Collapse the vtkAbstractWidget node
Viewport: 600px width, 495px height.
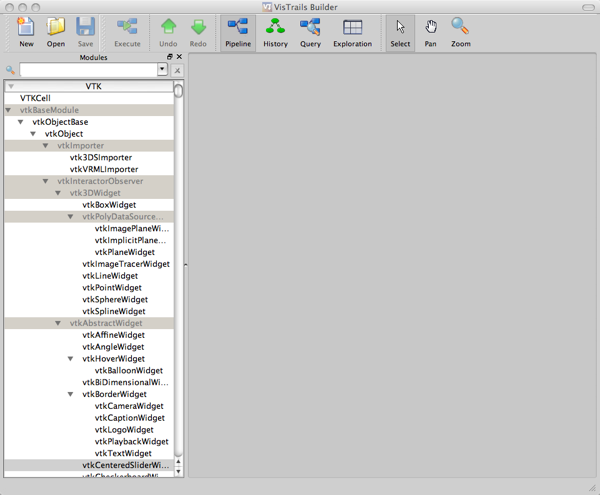(x=58, y=323)
